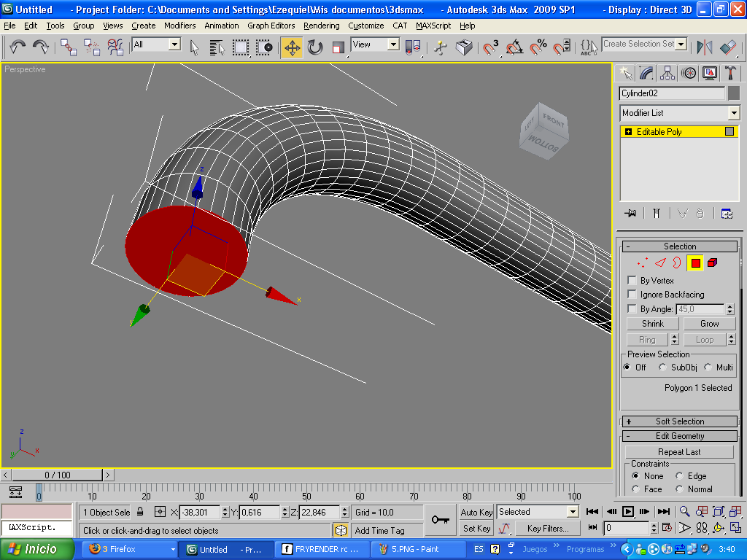Screen dimensions: 747x560
Task: Select the Unlink Selection tool
Action: (92, 47)
